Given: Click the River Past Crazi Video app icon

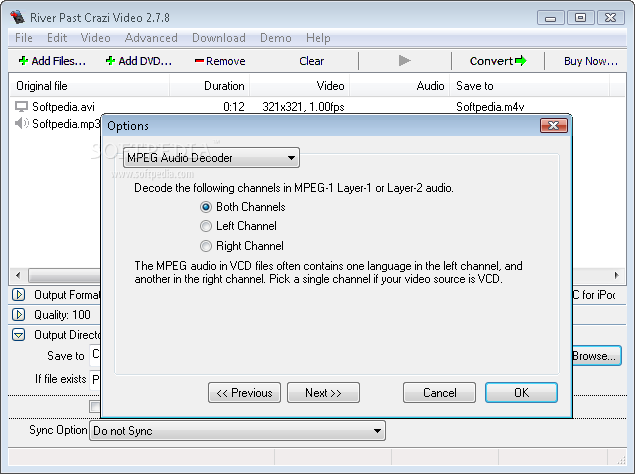Looking at the screenshot, I should point(17,17).
